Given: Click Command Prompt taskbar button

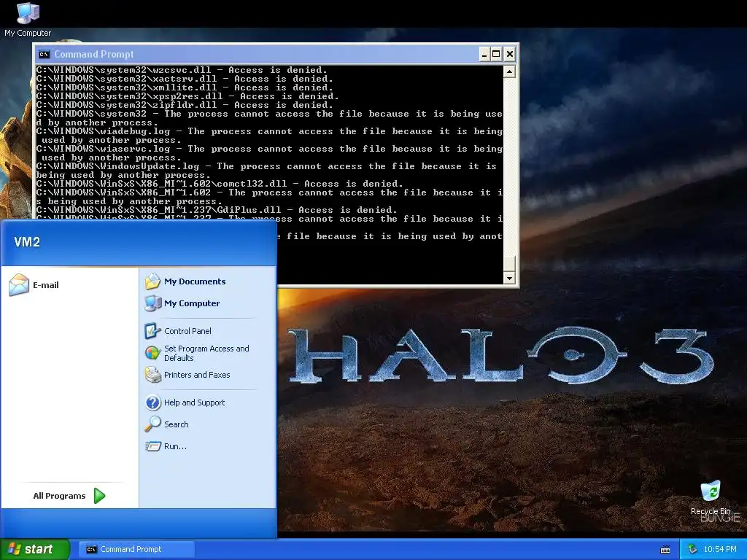Looking at the screenshot, I should click(x=136, y=549).
